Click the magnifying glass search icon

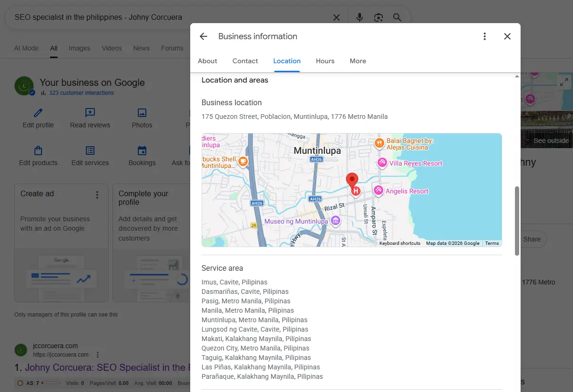point(397,17)
